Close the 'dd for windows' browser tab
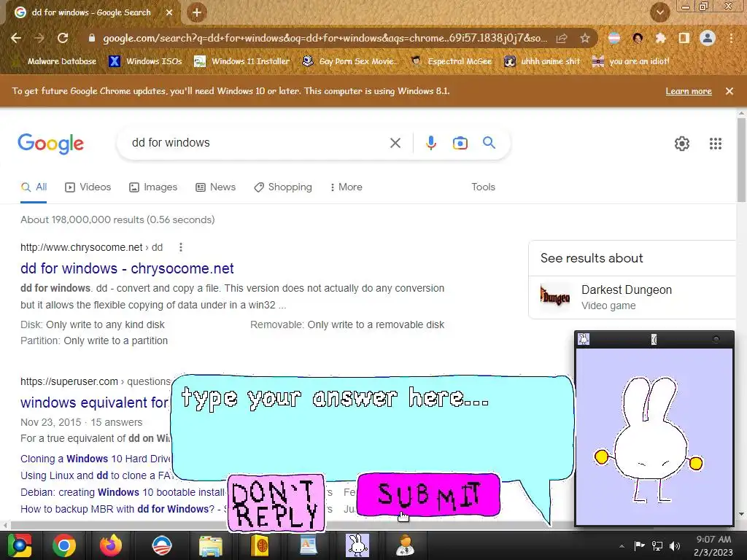747x560 pixels. 169,12
